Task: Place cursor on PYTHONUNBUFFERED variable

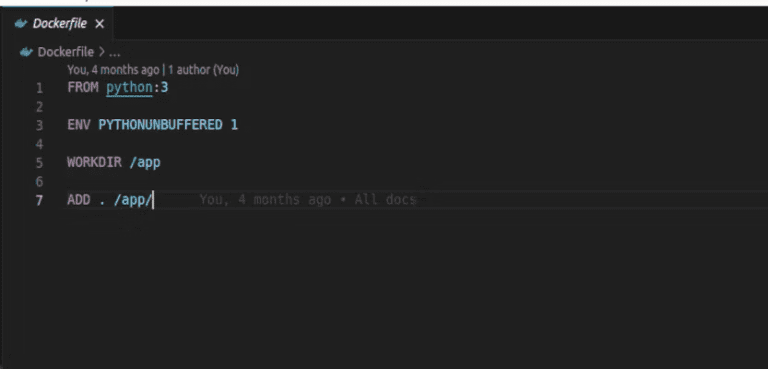Action: 160,125
